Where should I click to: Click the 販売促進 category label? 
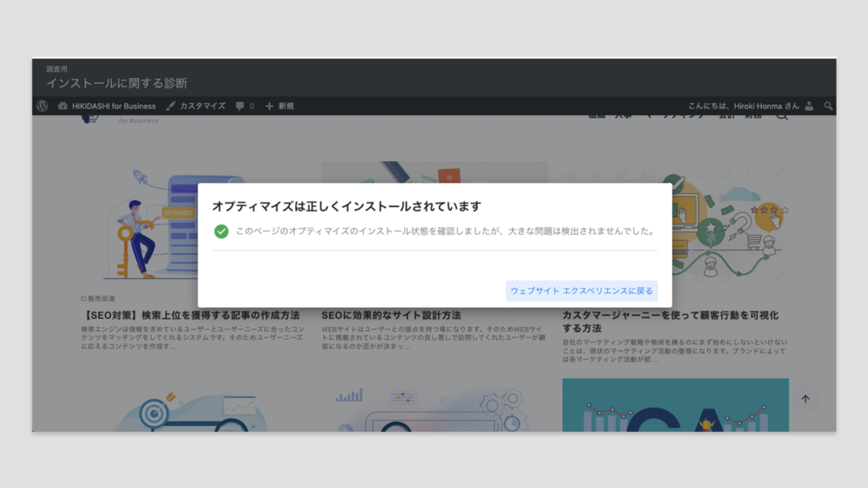click(x=100, y=298)
